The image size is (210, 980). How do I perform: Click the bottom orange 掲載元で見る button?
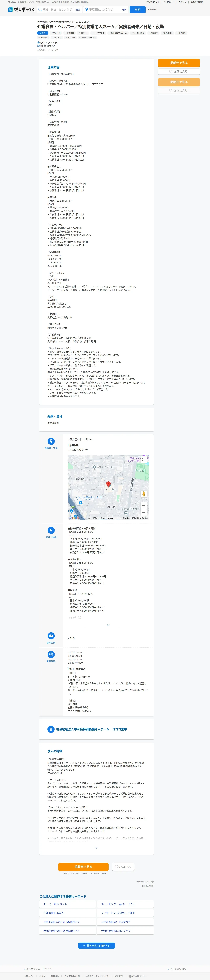pos(83,867)
